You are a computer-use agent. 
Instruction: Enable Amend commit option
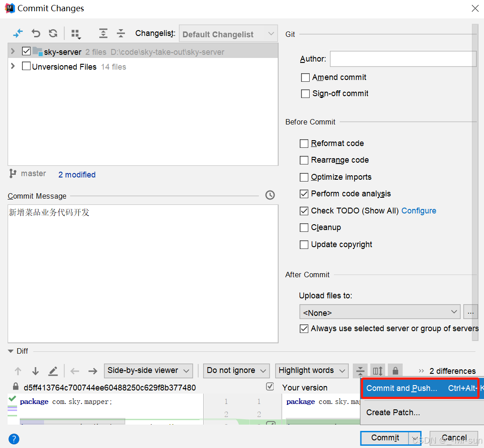[x=305, y=77]
